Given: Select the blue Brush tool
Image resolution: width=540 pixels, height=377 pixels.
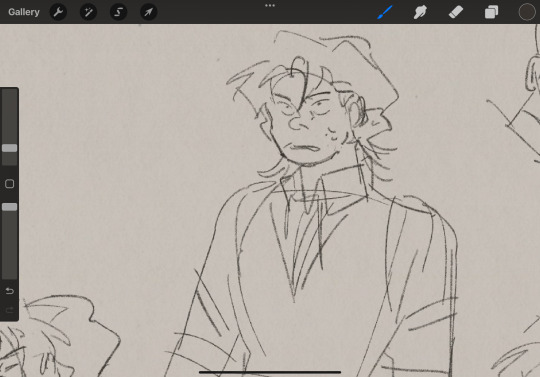Looking at the screenshot, I should [385, 12].
